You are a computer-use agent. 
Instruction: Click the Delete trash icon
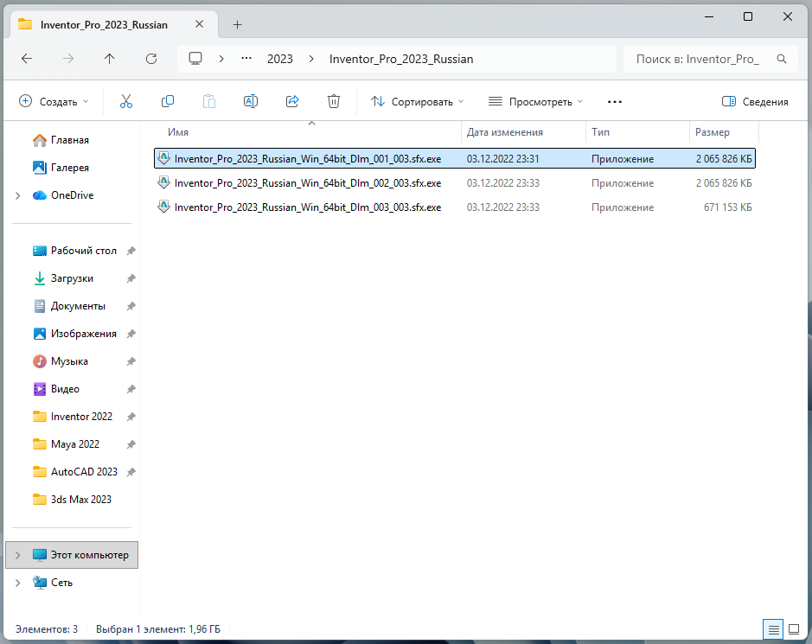[x=334, y=101]
